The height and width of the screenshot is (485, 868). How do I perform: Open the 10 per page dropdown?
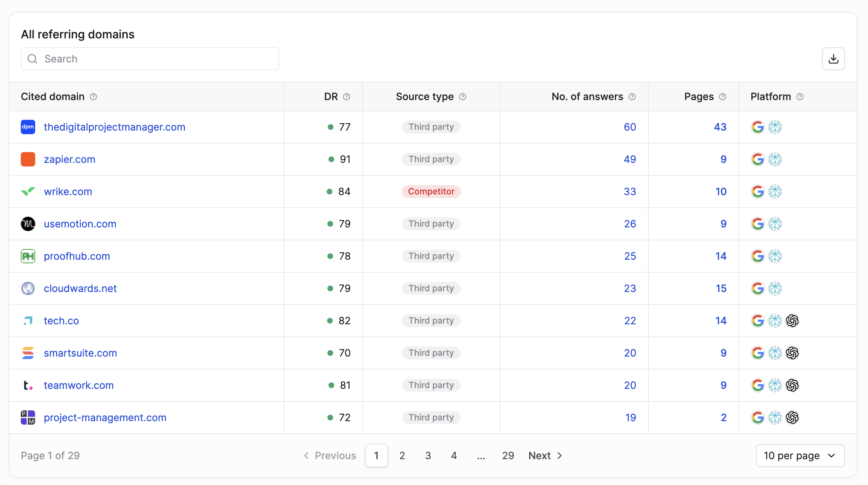pyautogui.click(x=800, y=456)
